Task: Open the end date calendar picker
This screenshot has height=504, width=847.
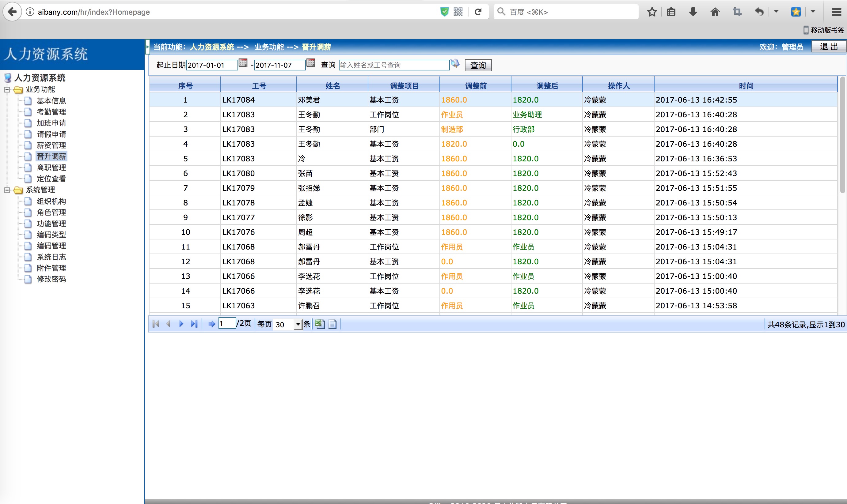Action: point(311,63)
